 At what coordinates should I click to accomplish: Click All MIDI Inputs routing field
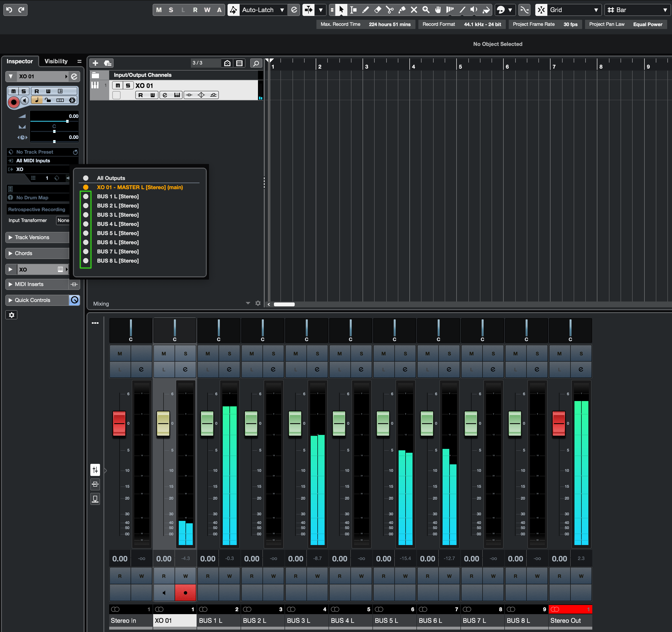tap(43, 161)
